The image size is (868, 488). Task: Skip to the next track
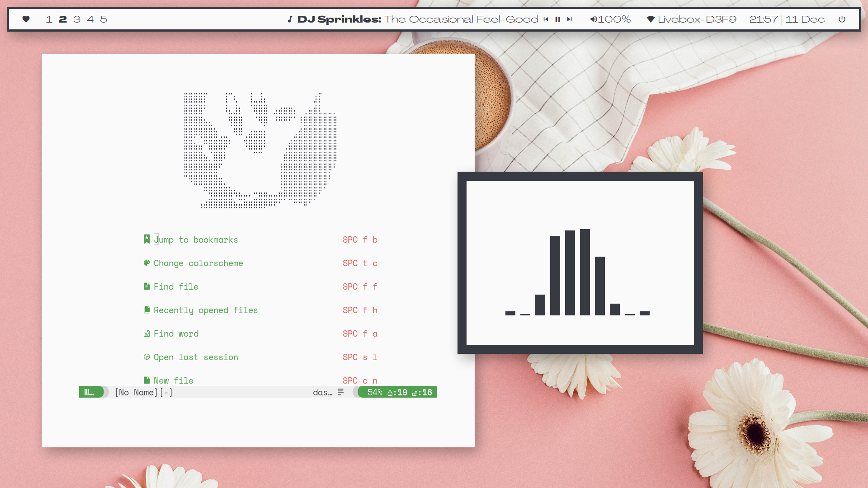pyautogui.click(x=570, y=19)
